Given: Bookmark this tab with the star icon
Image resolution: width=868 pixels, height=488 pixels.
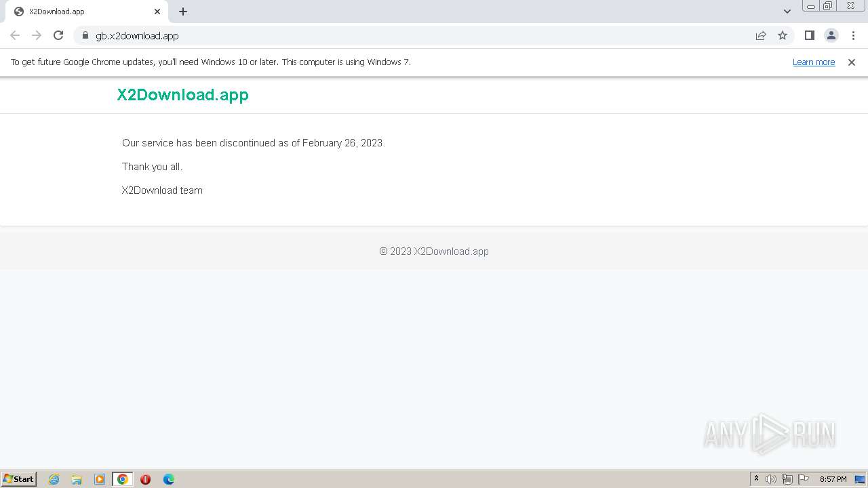Looking at the screenshot, I should coord(783,35).
